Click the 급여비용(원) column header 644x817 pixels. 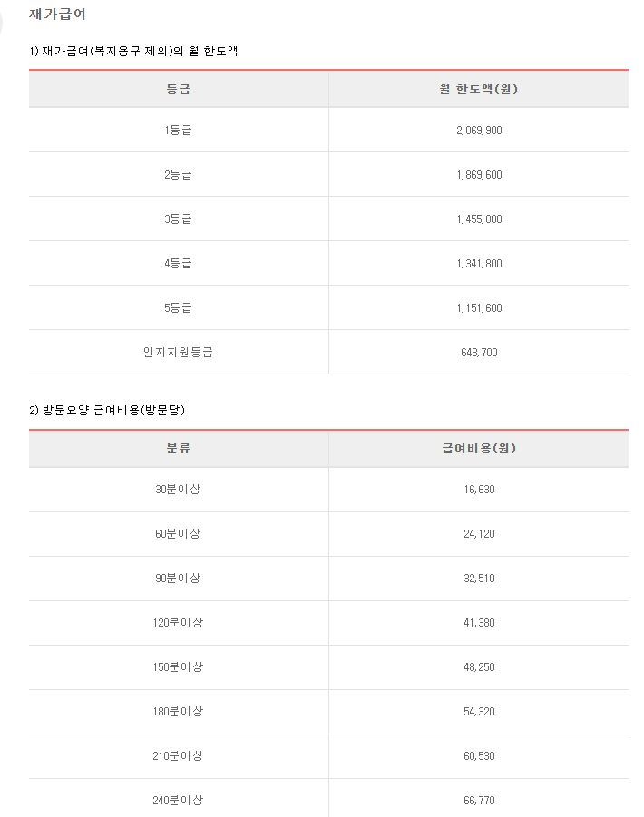pyautogui.click(x=478, y=448)
